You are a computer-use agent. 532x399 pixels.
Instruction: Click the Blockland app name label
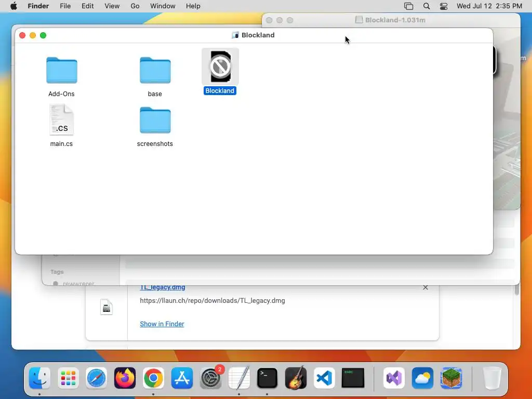pyautogui.click(x=220, y=90)
